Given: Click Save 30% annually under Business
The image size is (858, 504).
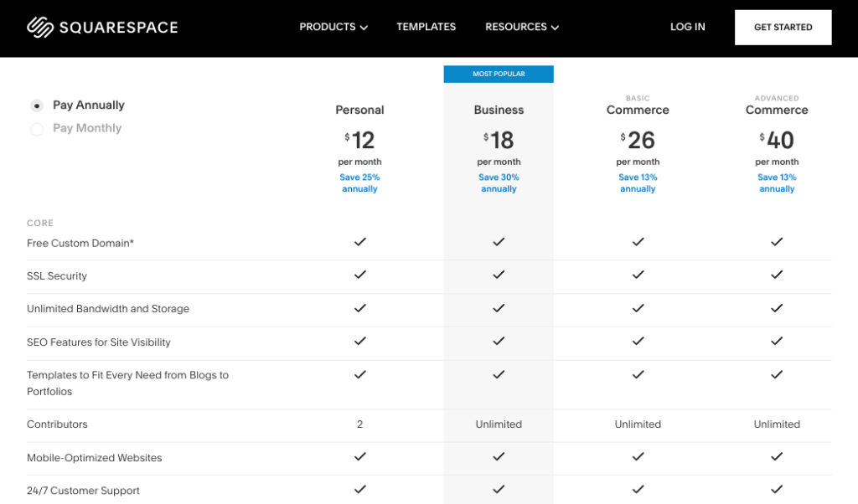Looking at the screenshot, I should click(499, 183).
